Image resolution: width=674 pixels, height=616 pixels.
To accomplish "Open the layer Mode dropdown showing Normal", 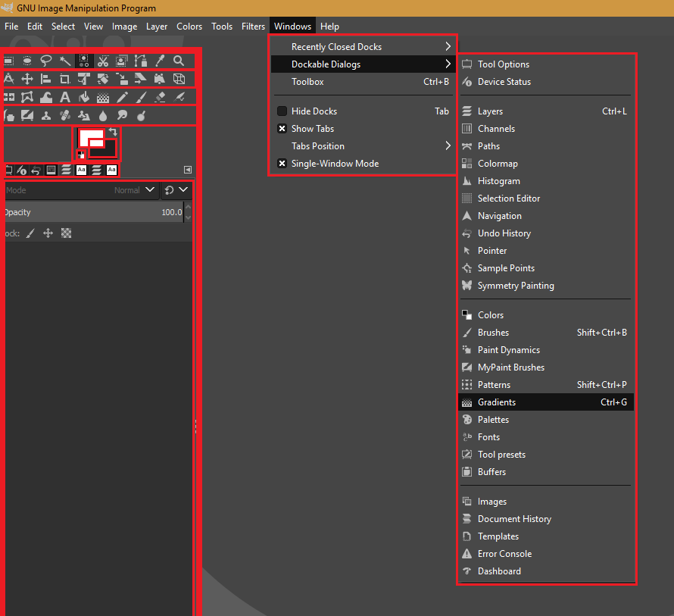I will coord(133,190).
